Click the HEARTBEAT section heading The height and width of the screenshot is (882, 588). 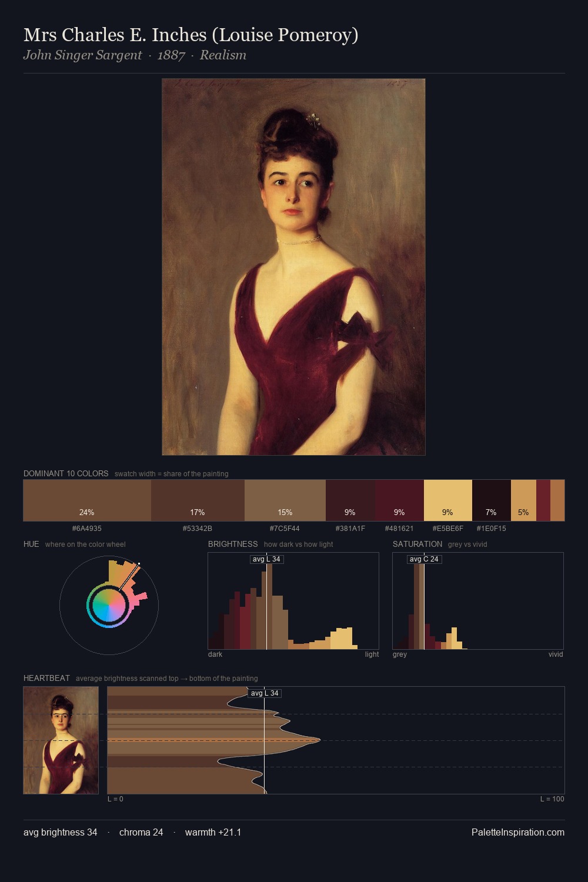click(x=46, y=678)
